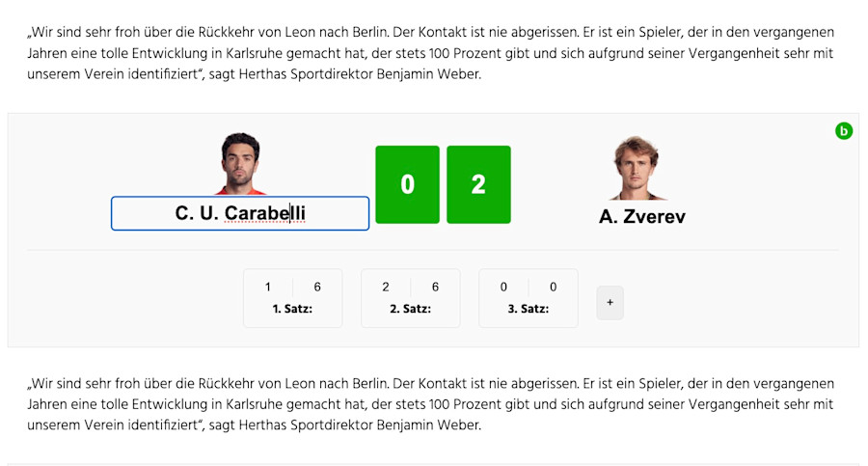Click the green score box showing 2

click(x=478, y=184)
